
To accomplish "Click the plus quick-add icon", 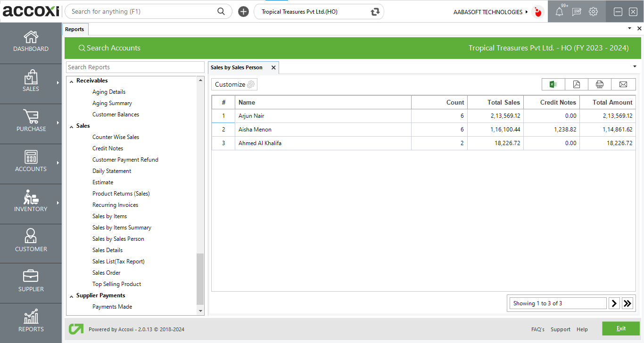I will tap(243, 12).
